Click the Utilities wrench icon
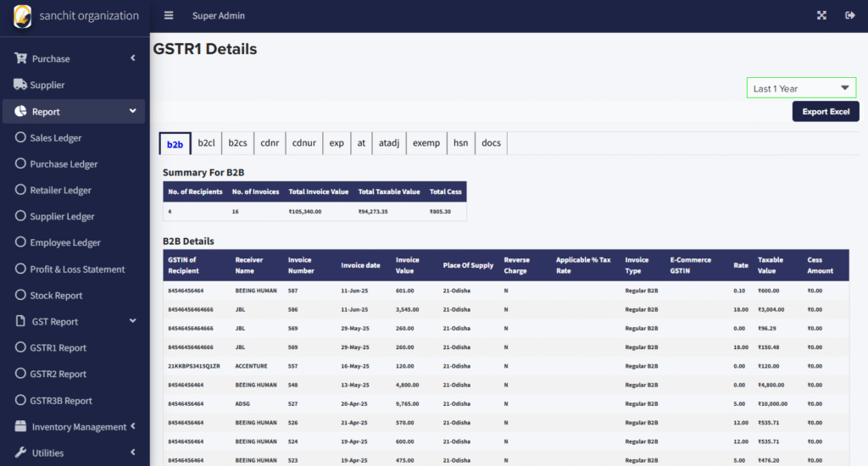868x466 pixels. [x=20, y=452]
